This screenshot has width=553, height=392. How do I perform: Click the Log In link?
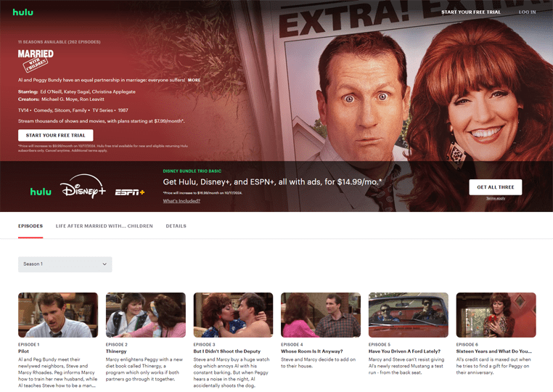point(528,12)
